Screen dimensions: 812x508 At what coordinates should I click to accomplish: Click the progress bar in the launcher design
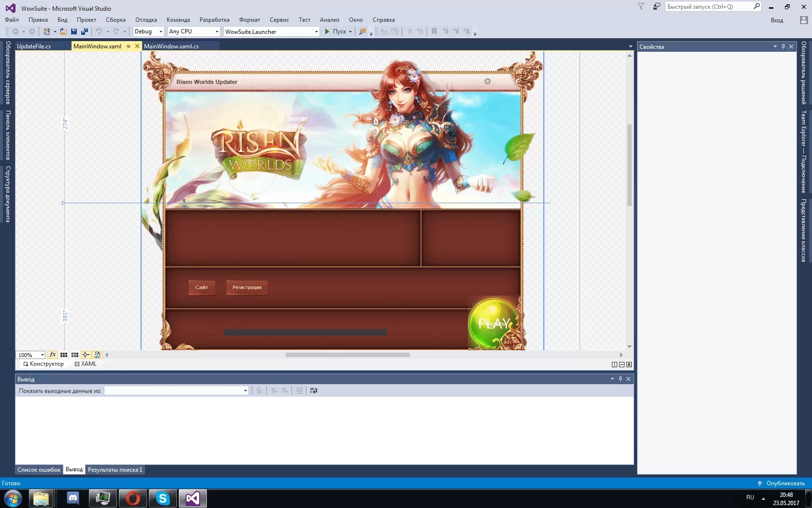click(x=305, y=332)
